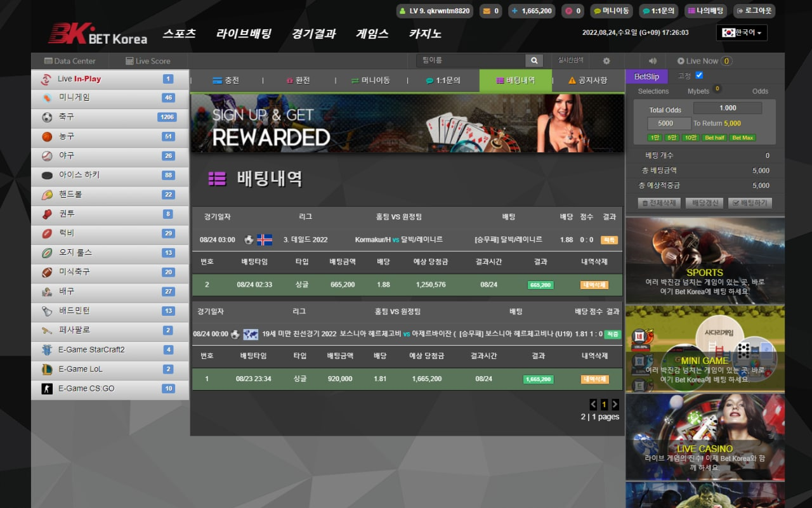Open the 핸드볼 handball category
This screenshot has height=508, width=812.
tap(110, 195)
